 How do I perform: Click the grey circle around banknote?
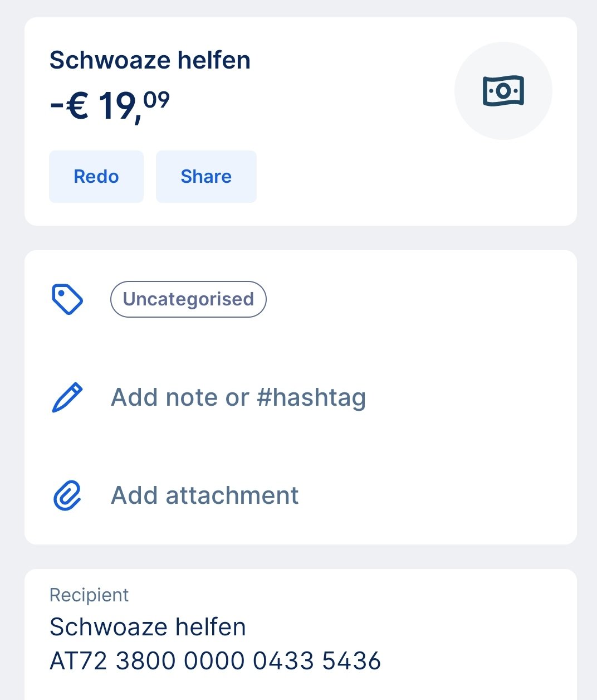[x=503, y=91]
